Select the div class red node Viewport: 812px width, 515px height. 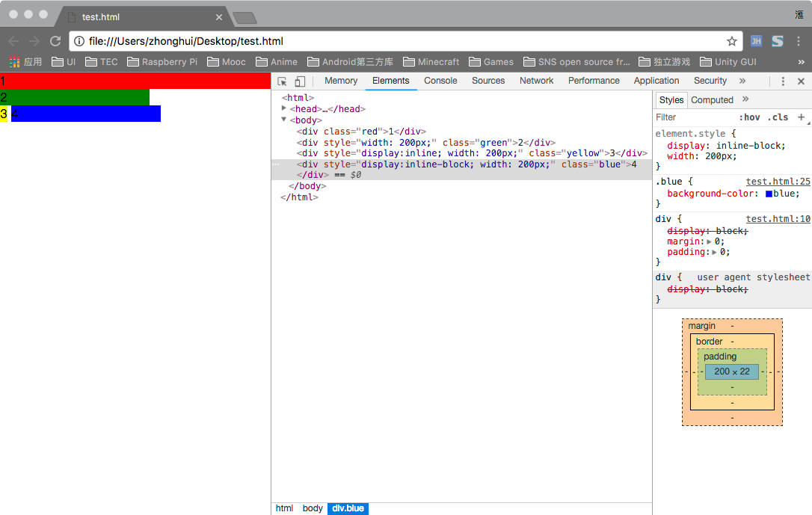click(361, 132)
